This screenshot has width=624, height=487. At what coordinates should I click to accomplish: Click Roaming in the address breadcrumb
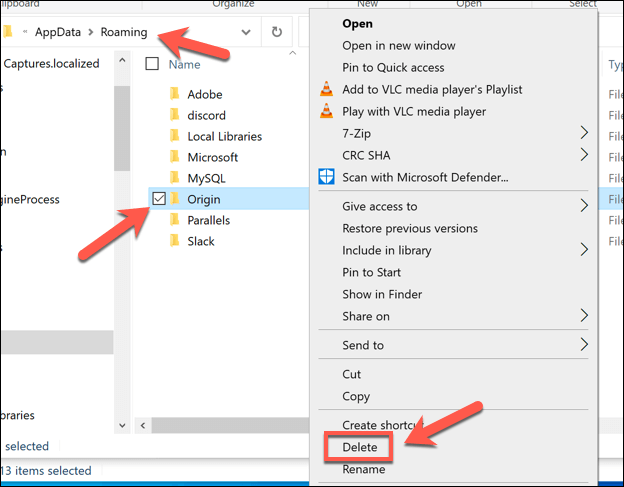point(124,32)
